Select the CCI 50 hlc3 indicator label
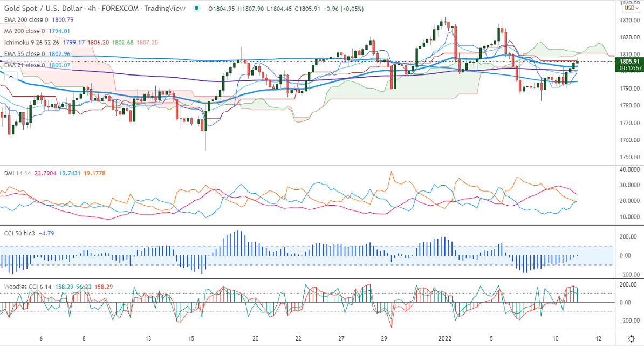 20,233
